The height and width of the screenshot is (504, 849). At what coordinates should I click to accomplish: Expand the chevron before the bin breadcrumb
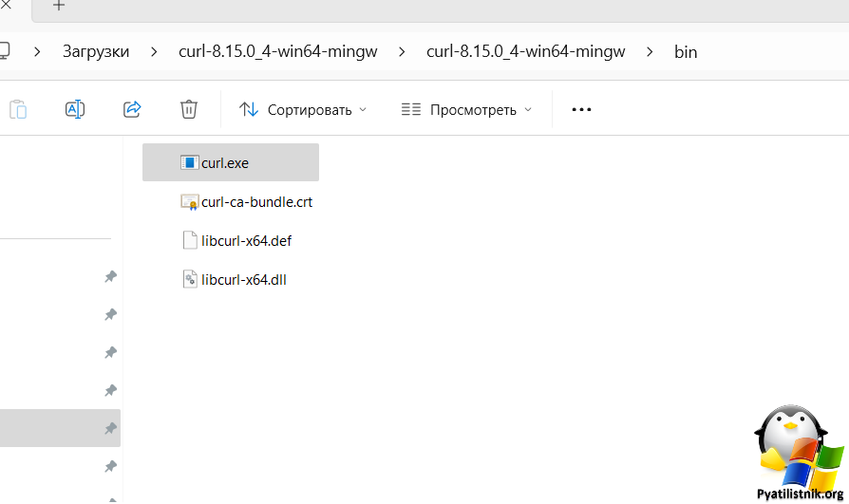point(650,52)
